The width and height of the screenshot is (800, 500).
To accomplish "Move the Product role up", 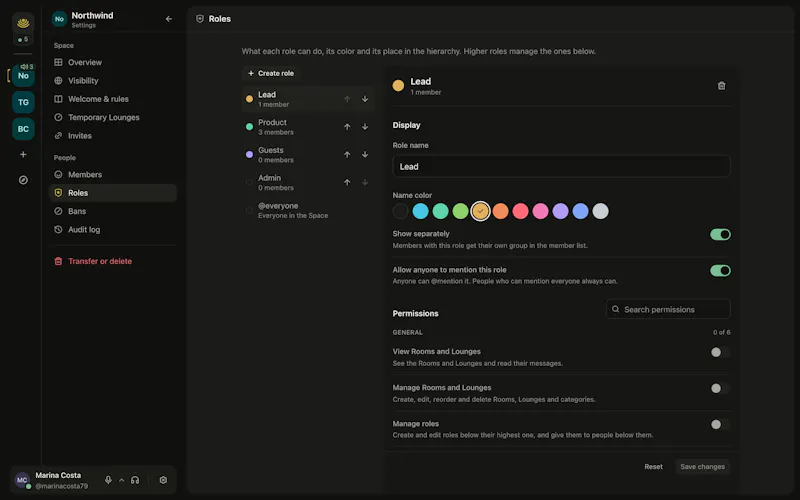I will click(347, 127).
